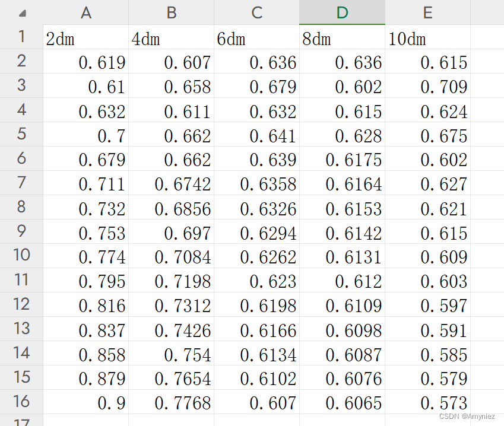Select row 7 header
Screen dimensions: 504x426
point(21,183)
